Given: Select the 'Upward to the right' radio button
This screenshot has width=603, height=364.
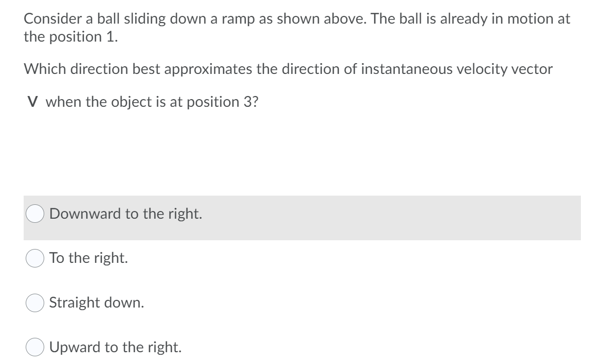Looking at the screenshot, I should [x=34, y=347].
